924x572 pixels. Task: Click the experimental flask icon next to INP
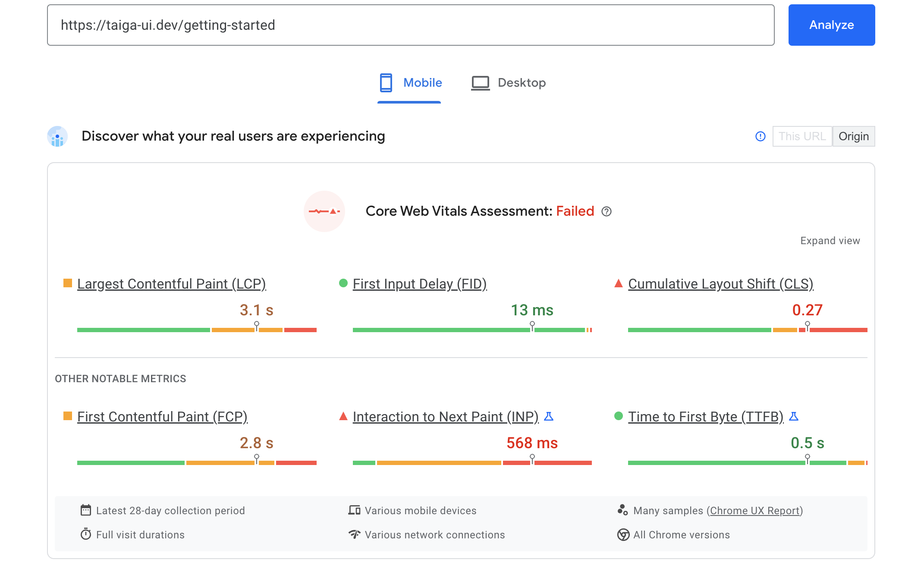click(x=549, y=417)
